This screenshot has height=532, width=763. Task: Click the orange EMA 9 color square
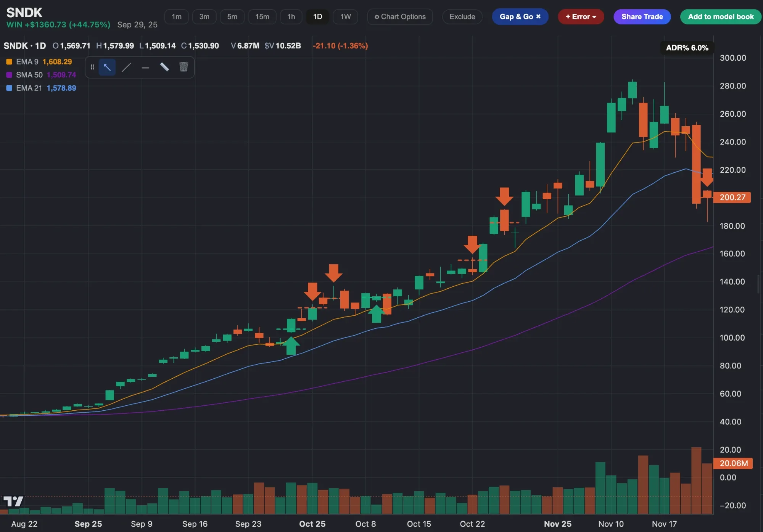pos(9,62)
